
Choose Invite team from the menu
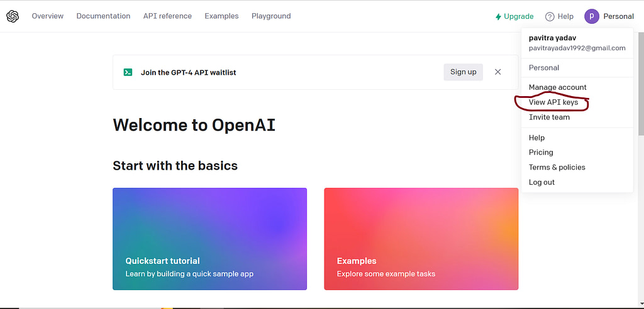tap(549, 117)
